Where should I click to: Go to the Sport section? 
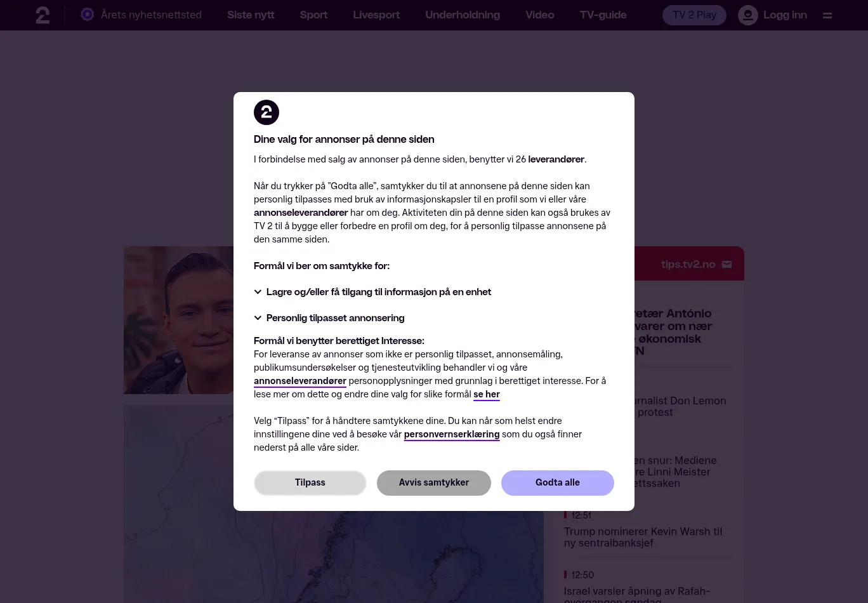313,15
